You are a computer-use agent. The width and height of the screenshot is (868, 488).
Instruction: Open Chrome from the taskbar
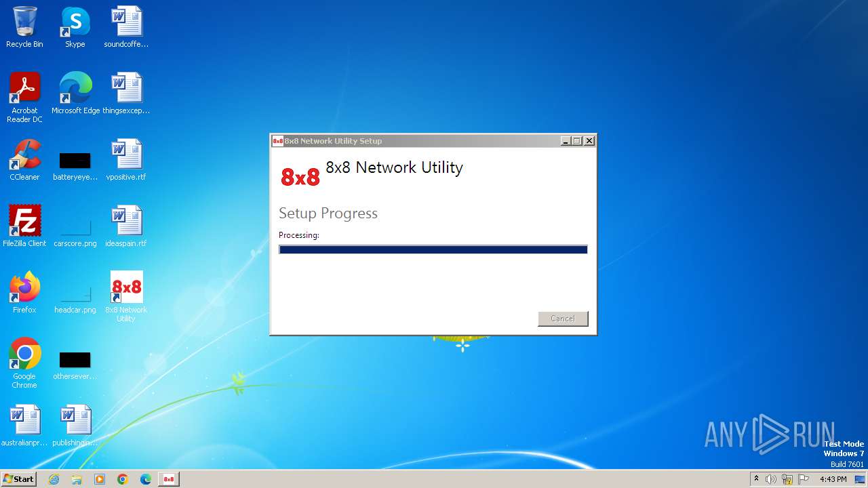(123, 479)
